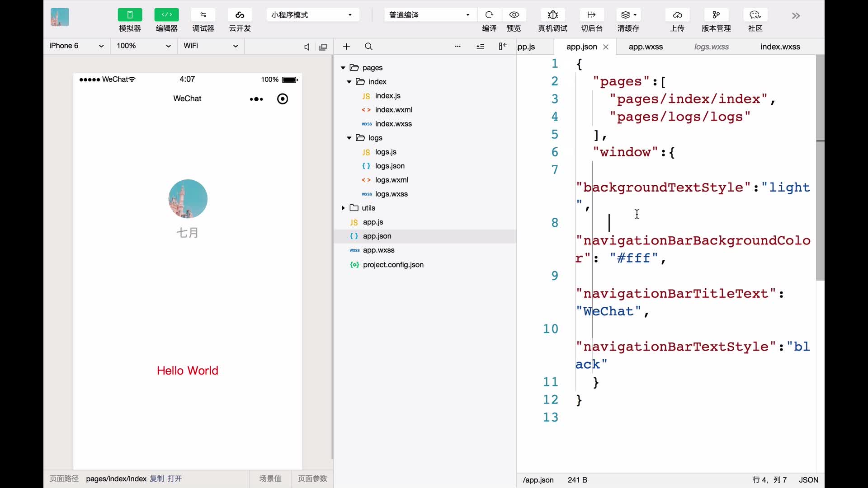Open version management (版本管理)
This screenshot has width=868, height=488.
click(x=716, y=15)
